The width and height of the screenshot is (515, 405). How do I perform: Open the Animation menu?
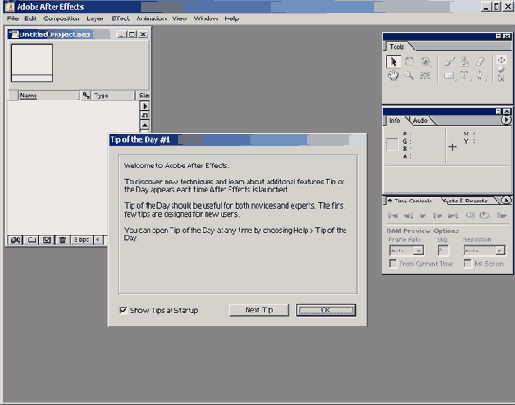coord(151,19)
